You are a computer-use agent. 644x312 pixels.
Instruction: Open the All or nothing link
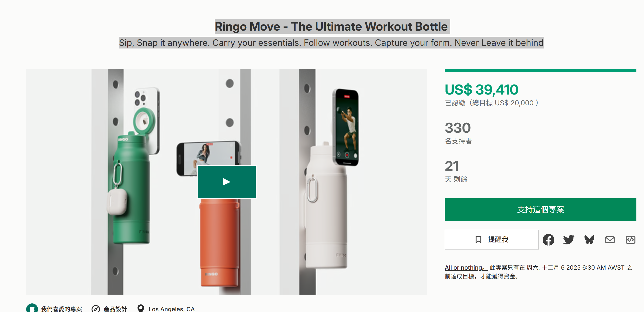pyautogui.click(x=466, y=267)
